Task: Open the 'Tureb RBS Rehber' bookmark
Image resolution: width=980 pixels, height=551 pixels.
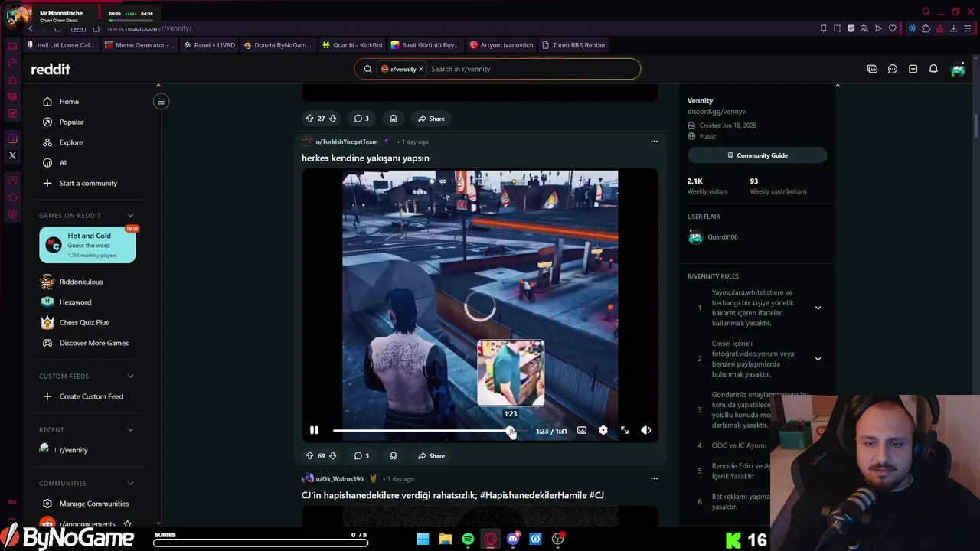Action: pos(573,45)
